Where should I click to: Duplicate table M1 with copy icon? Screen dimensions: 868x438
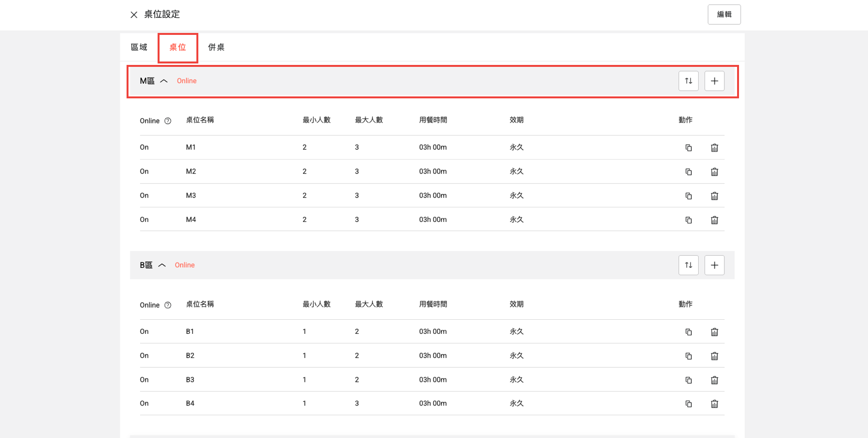point(688,148)
